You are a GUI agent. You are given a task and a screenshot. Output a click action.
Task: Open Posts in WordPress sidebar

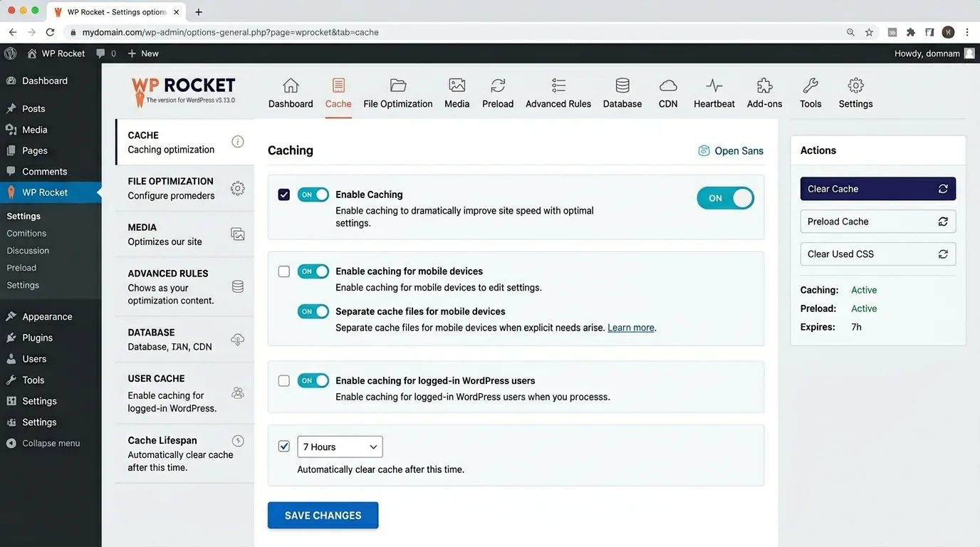click(33, 109)
